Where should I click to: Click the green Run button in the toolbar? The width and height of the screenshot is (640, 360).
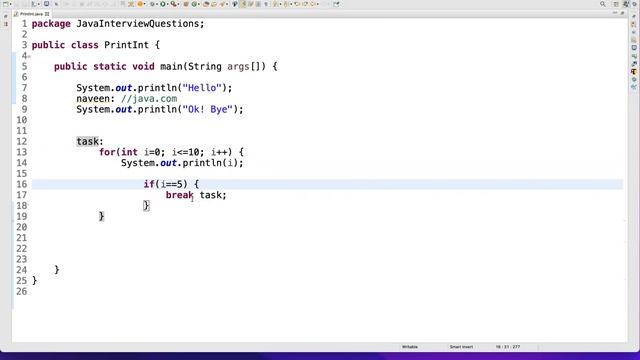(x=163, y=4)
